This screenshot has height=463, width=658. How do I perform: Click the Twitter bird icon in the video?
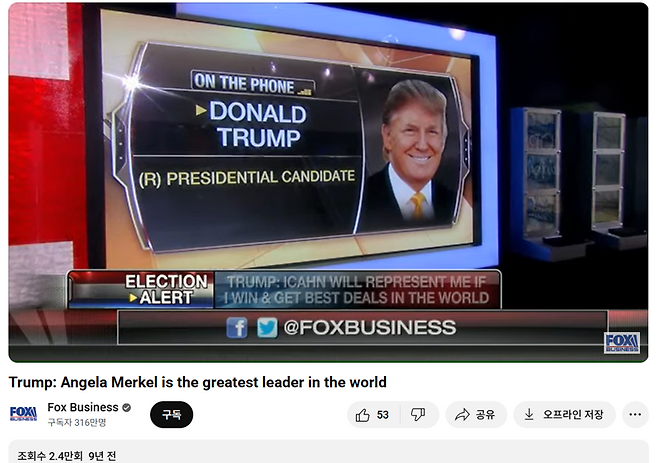[x=267, y=327]
